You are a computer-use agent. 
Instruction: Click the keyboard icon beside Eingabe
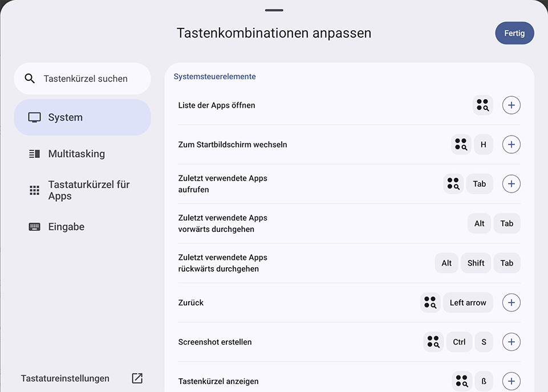point(35,226)
